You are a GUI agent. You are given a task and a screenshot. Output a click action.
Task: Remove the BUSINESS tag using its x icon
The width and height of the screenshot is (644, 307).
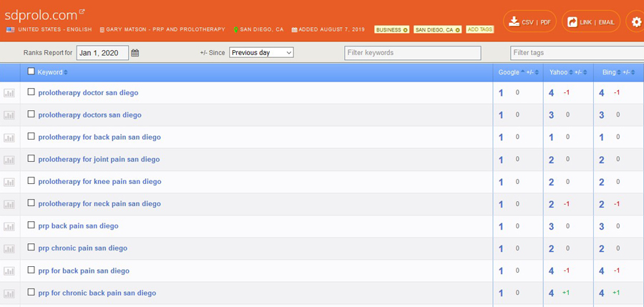click(406, 30)
